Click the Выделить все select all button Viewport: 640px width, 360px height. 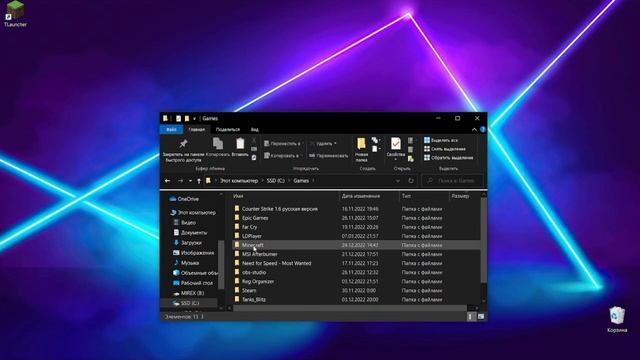441,140
